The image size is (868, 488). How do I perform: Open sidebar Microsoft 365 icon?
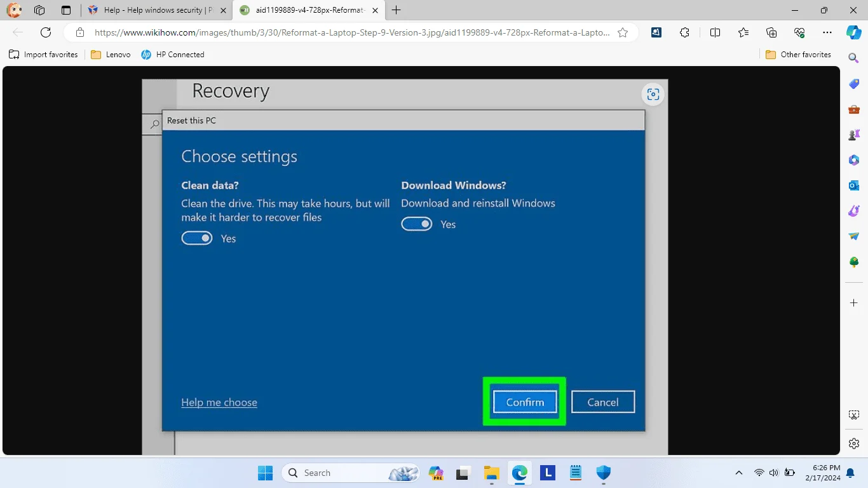(x=854, y=160)
